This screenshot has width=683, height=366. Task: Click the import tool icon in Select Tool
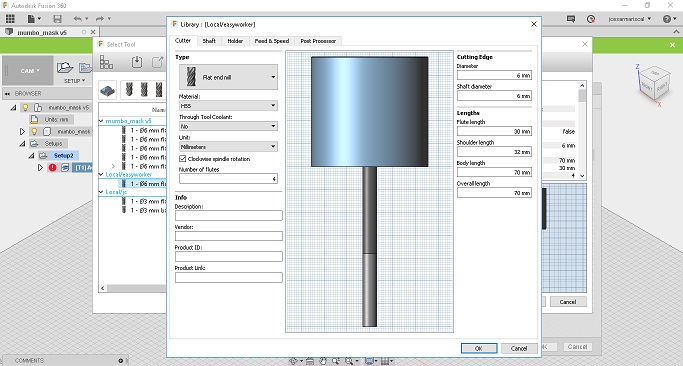coord(137,62)
